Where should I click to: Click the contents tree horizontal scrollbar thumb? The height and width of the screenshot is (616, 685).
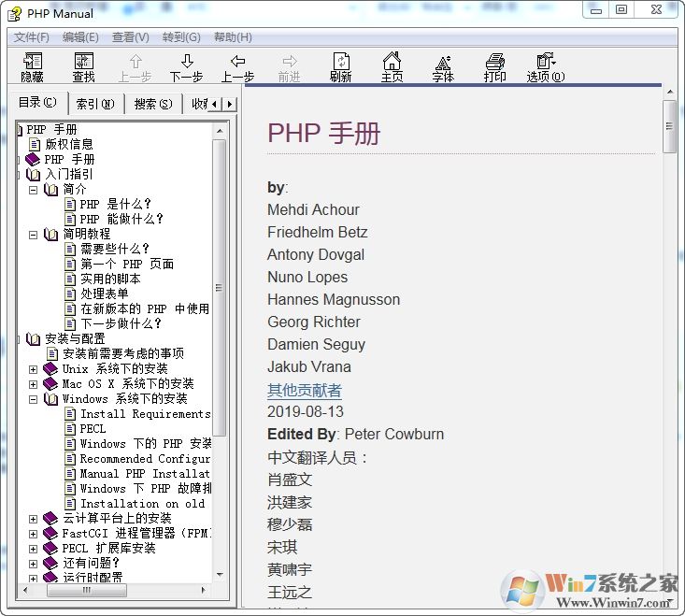[x=87, y=590]
